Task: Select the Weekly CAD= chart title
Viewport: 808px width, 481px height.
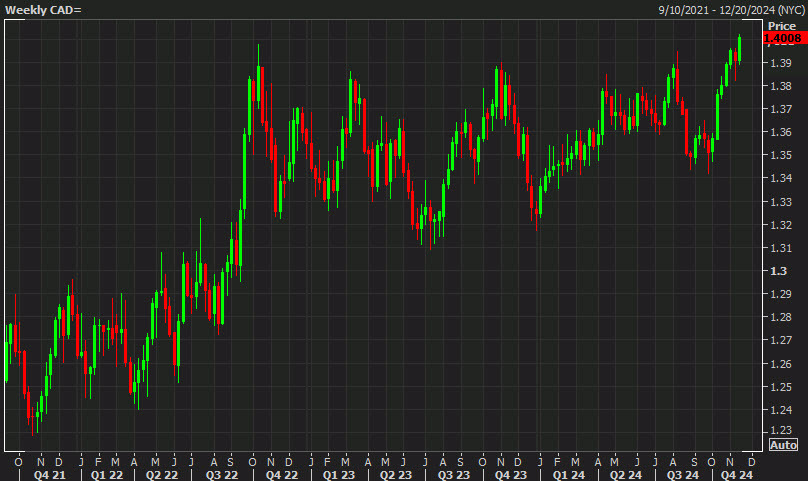Action: 43,10
